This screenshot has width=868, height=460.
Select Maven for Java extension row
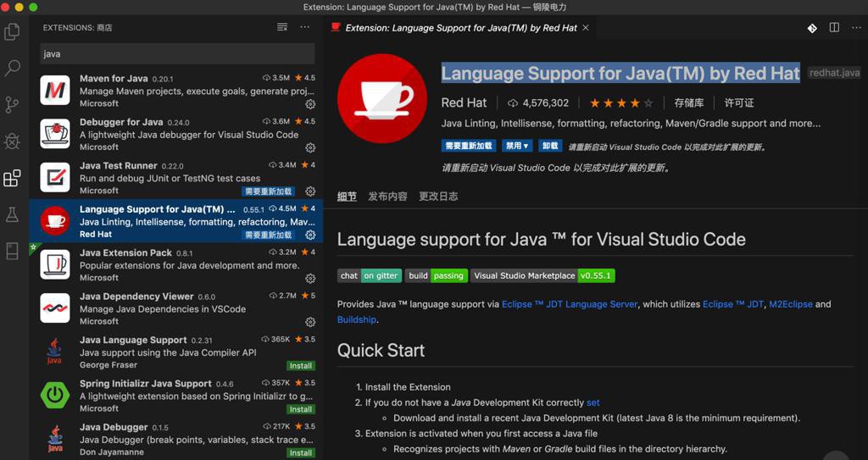tap(176, 91)
